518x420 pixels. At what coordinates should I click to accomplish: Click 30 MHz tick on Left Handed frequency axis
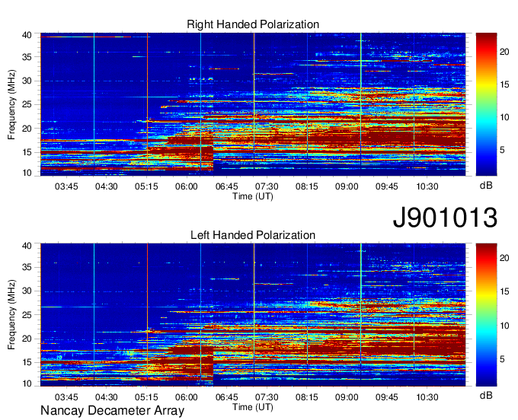coord(27,291)
